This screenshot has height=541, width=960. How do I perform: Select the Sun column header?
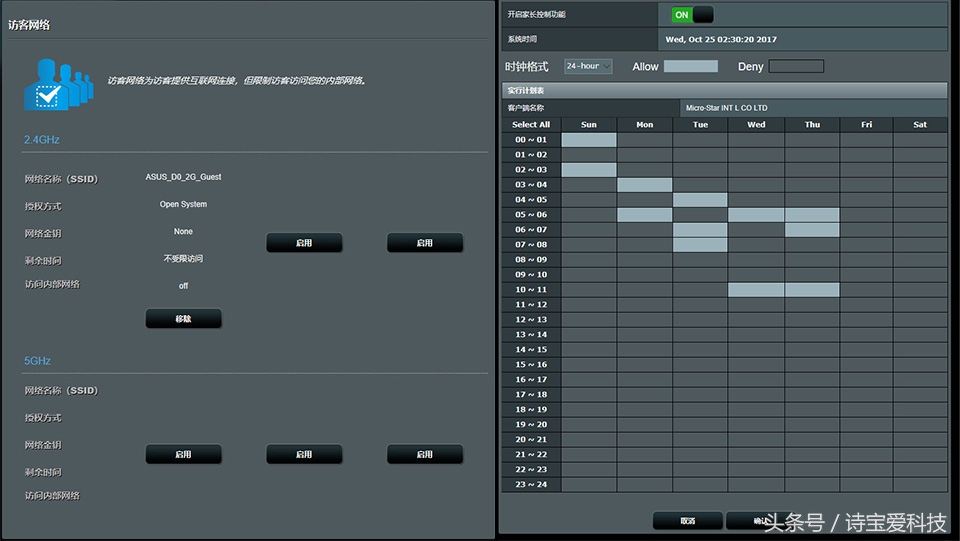point(589,125)
